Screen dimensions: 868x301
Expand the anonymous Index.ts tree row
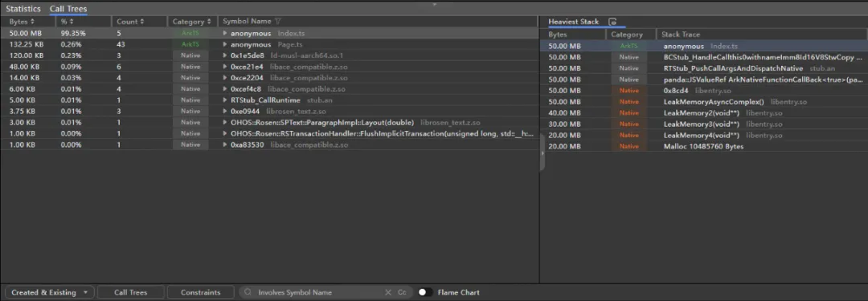pyautogui.click(x=225, y=33)
